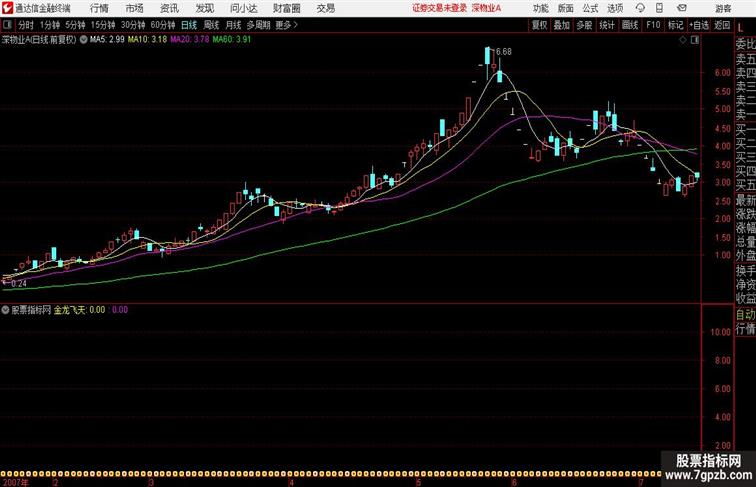This screenshot has width=756, height=487.
Task: Open the dropdown next to 股票指标网 indicator
Action: 5,310
